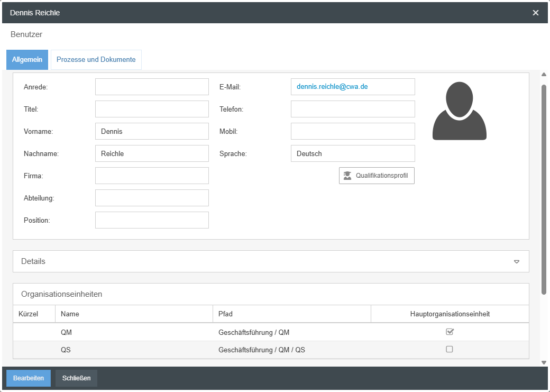
Task: Click the Nachname field containing Reichle
Action: pos(152,153)
